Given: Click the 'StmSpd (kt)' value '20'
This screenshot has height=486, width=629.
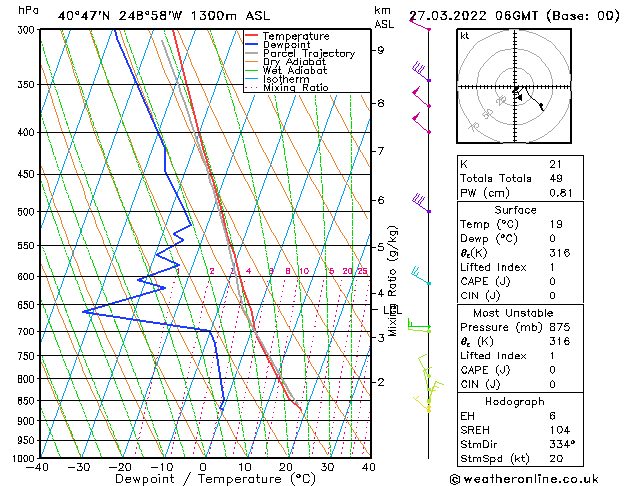Looking at the screenshot, I should click(x=556, y=458).
